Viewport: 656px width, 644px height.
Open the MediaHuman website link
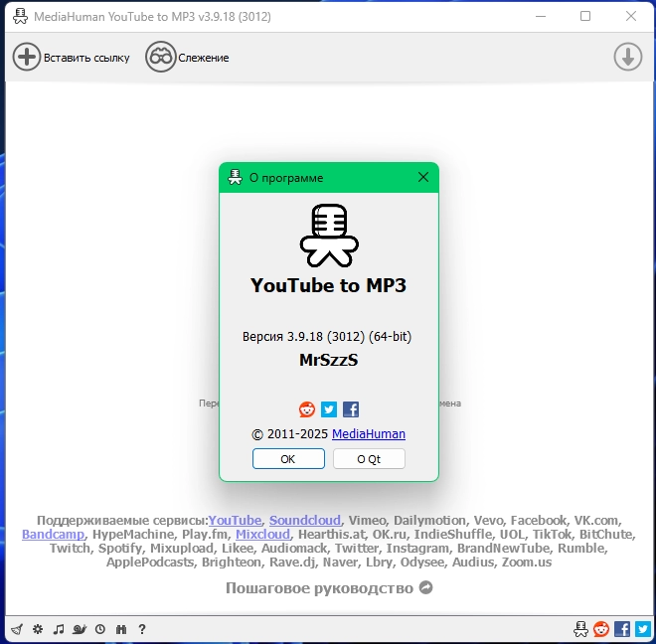pos(368,434)
